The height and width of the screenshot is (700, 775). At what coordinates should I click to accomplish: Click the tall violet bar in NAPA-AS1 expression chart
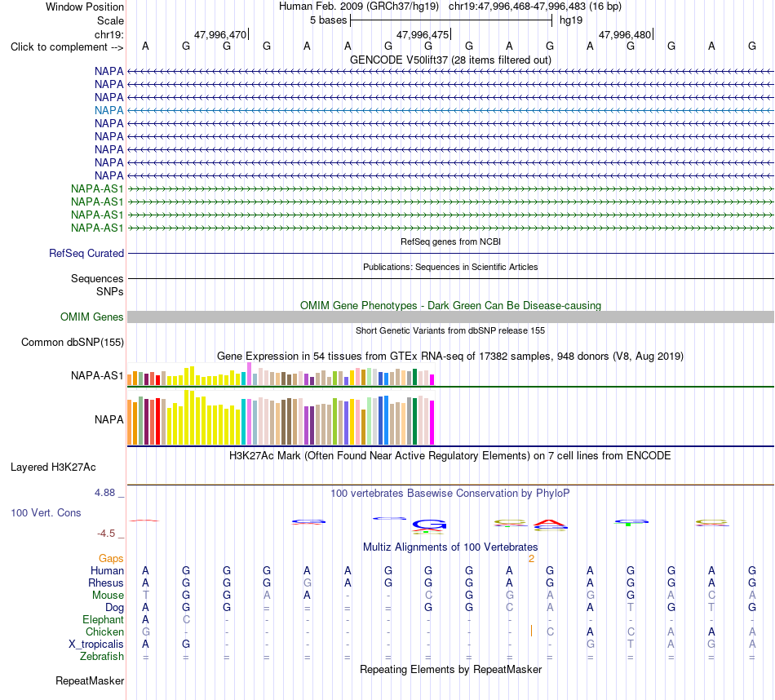point(249,374)
